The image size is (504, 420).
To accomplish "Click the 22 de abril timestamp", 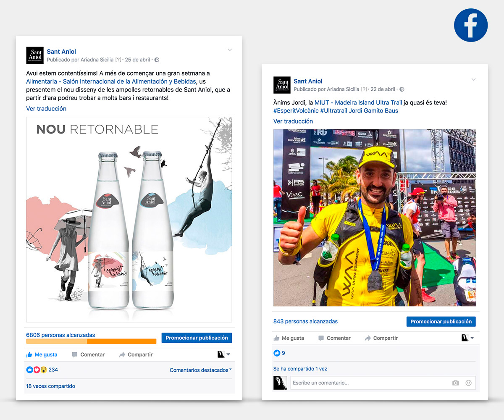I will coord(383,89).
